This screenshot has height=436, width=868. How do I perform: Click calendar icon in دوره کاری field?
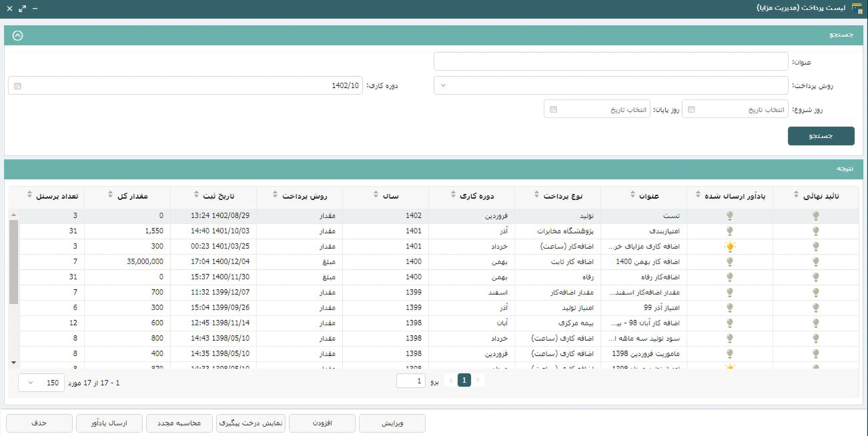18,86
